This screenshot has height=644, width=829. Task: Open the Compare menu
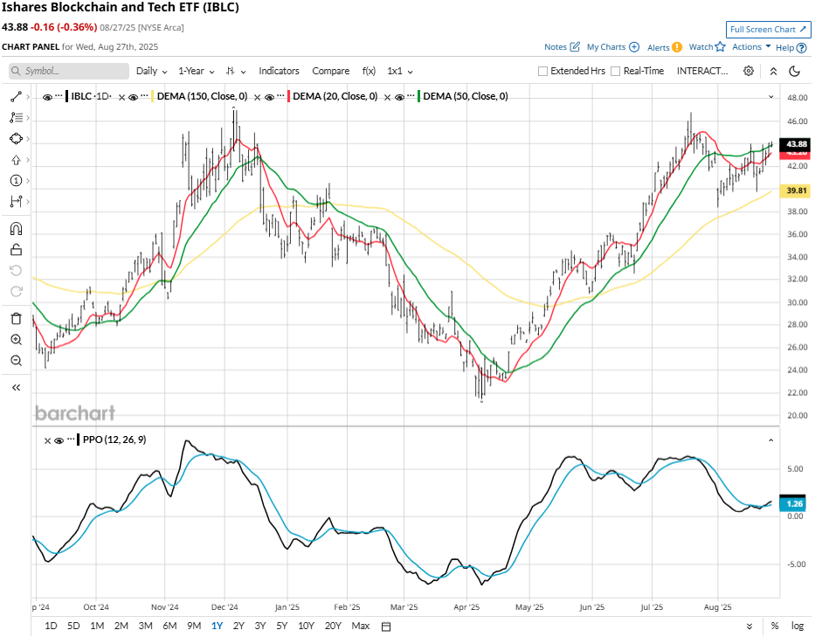(x=330, y=71)
